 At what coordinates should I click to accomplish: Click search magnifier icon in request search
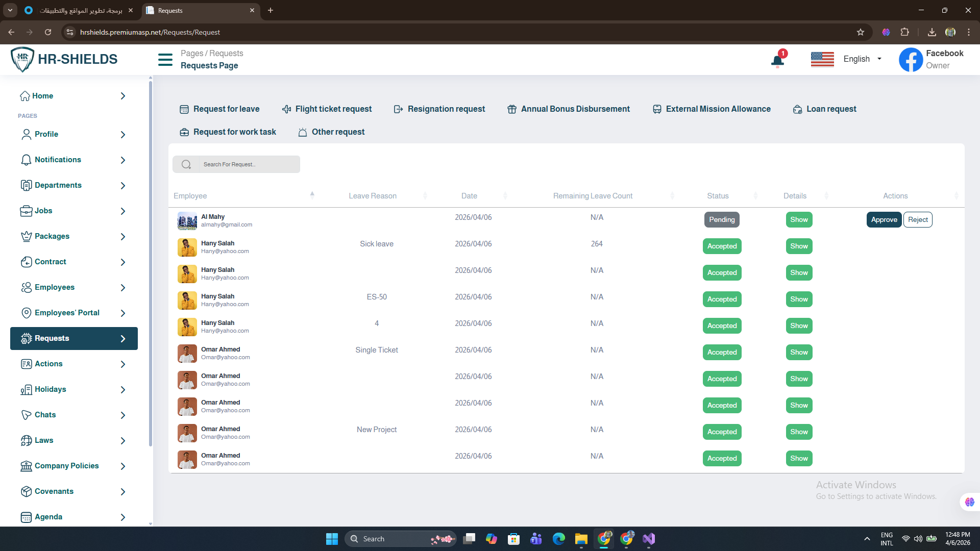[x=186, y=164]
